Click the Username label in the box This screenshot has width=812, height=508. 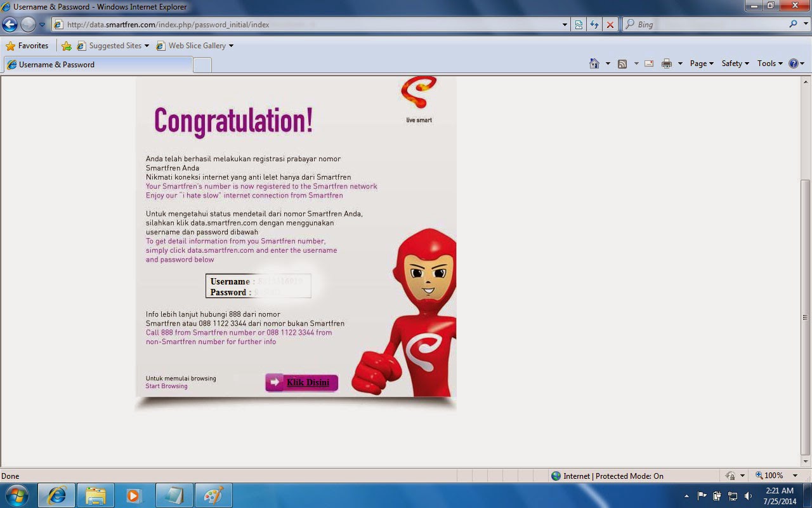[x=230, y=281]
